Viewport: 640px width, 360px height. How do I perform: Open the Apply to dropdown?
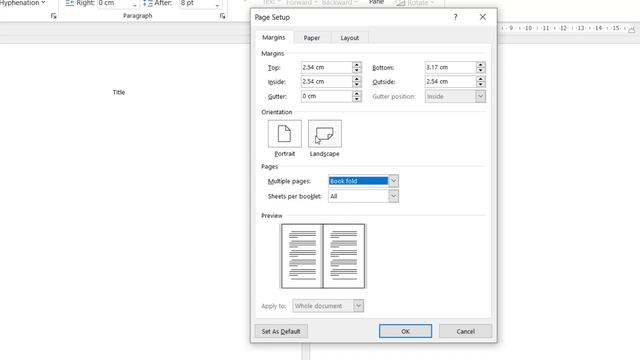click(328, 306)
